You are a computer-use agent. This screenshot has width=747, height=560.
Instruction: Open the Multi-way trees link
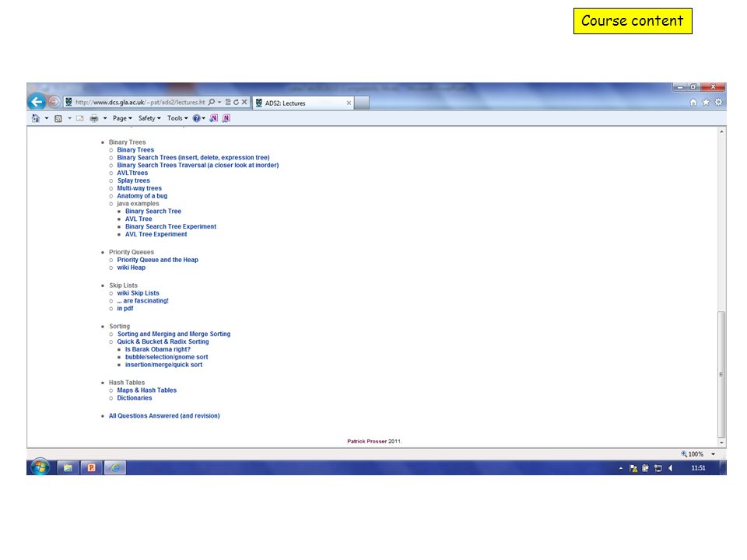(139, 188)
